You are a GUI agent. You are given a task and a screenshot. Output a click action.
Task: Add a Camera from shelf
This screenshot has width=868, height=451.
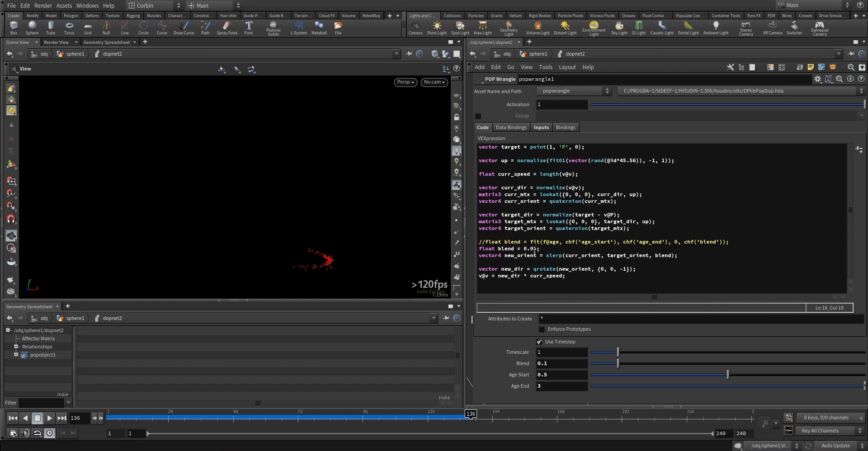tap(415, 28)
